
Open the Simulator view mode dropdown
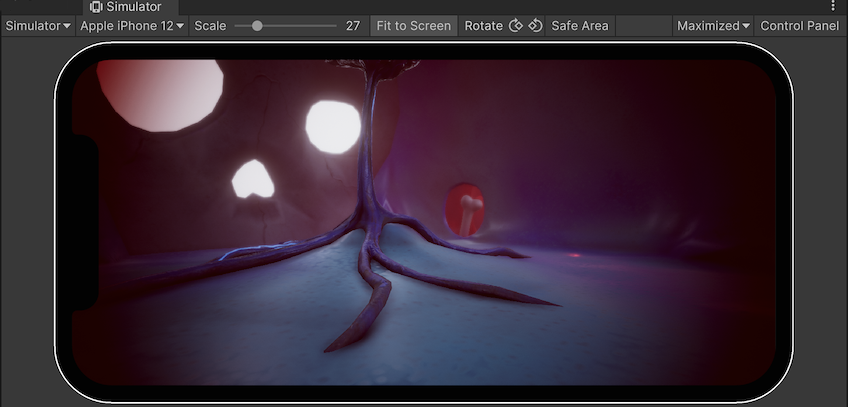coord(38,26)
